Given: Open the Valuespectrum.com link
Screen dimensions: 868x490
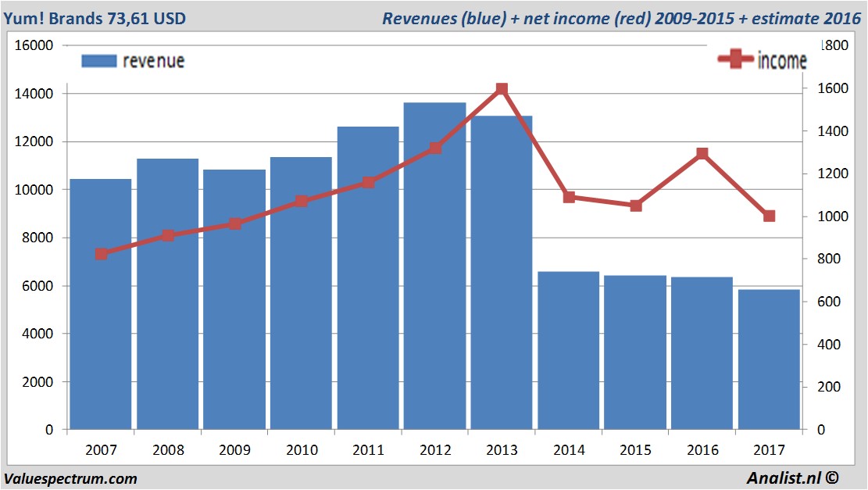Looking at the screenshot, I should 70,478.
